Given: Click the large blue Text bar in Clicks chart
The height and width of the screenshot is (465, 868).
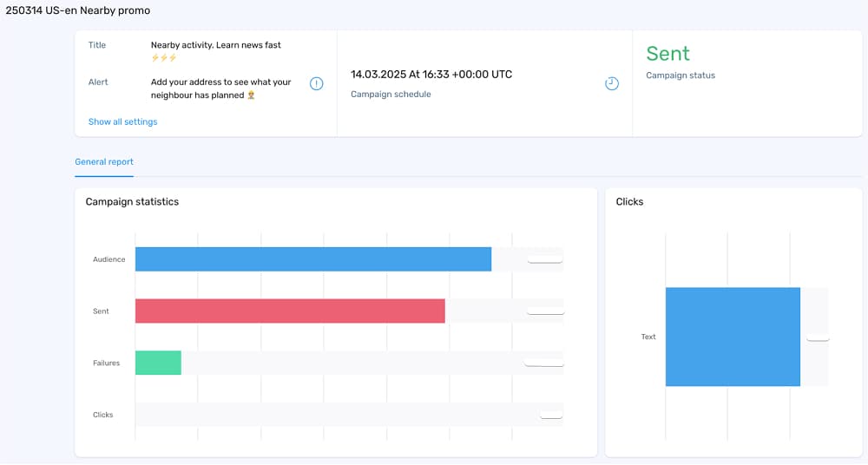Looking at the screenshot, I should tap(733, 337).
